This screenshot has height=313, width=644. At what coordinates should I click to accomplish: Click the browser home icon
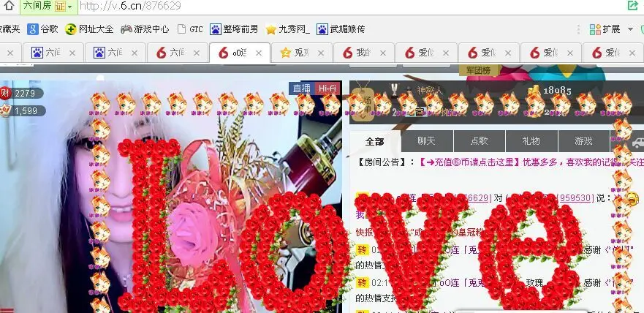coord(9,6)
